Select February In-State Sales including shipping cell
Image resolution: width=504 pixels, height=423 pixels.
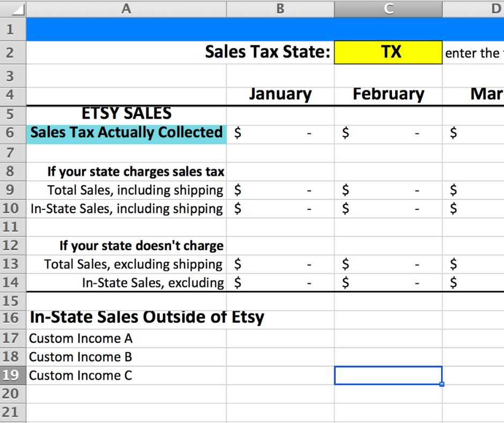pos(388,208)
